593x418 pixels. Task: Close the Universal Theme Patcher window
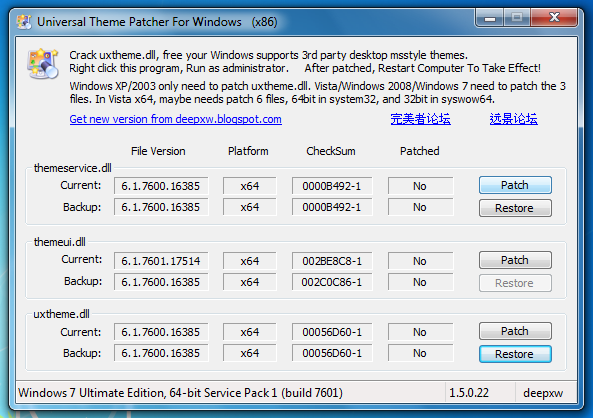click(x=554, y=17)
